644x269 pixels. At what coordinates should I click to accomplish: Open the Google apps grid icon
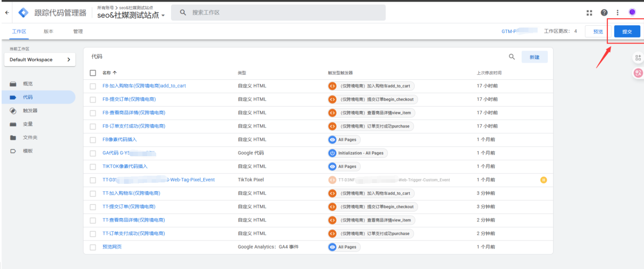pos(589,13)
